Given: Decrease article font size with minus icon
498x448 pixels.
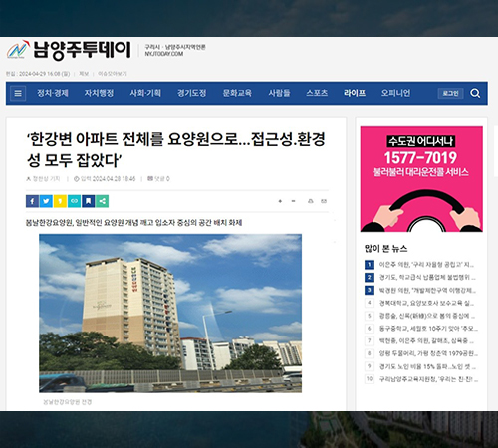Looking at the screenshot, I should pos(293,201).
